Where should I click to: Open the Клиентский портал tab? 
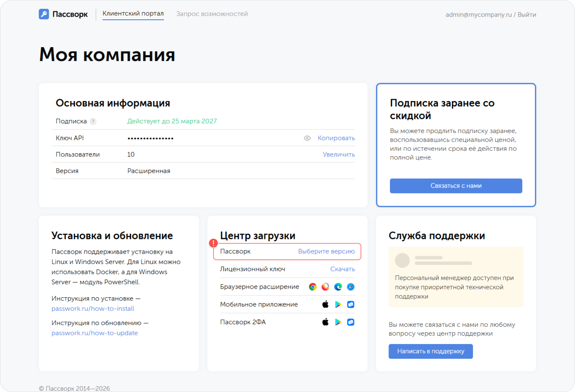[x=133, y=13]
